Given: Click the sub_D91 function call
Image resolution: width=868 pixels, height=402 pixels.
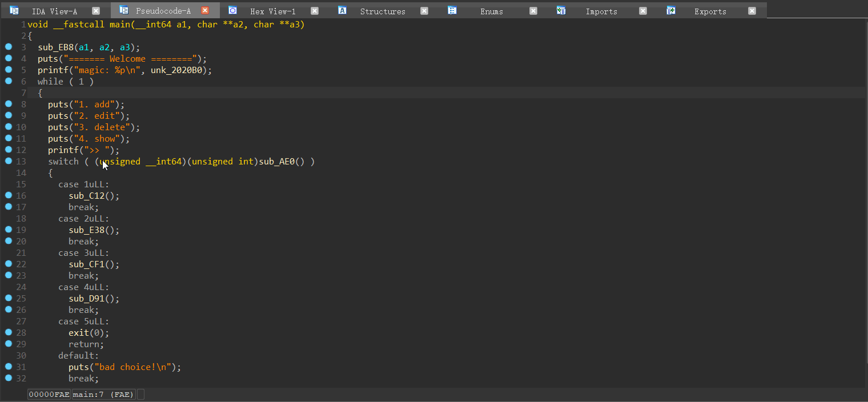Looking at the screenshot, I should tap(87, 299).
